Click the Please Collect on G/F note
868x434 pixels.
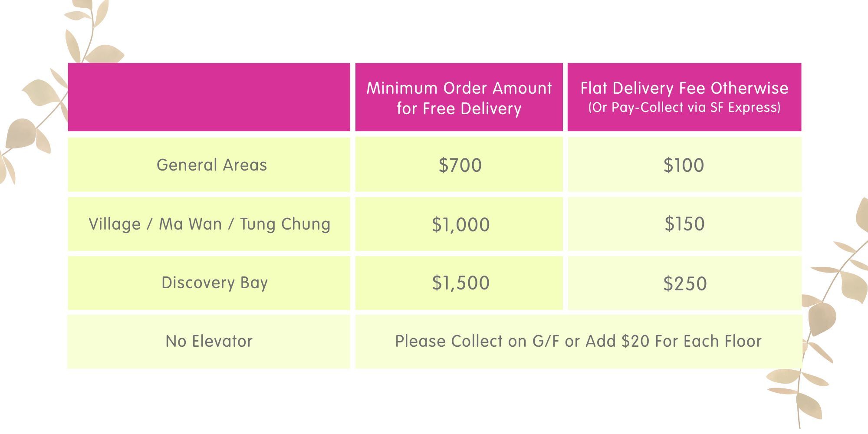(578, 341)
